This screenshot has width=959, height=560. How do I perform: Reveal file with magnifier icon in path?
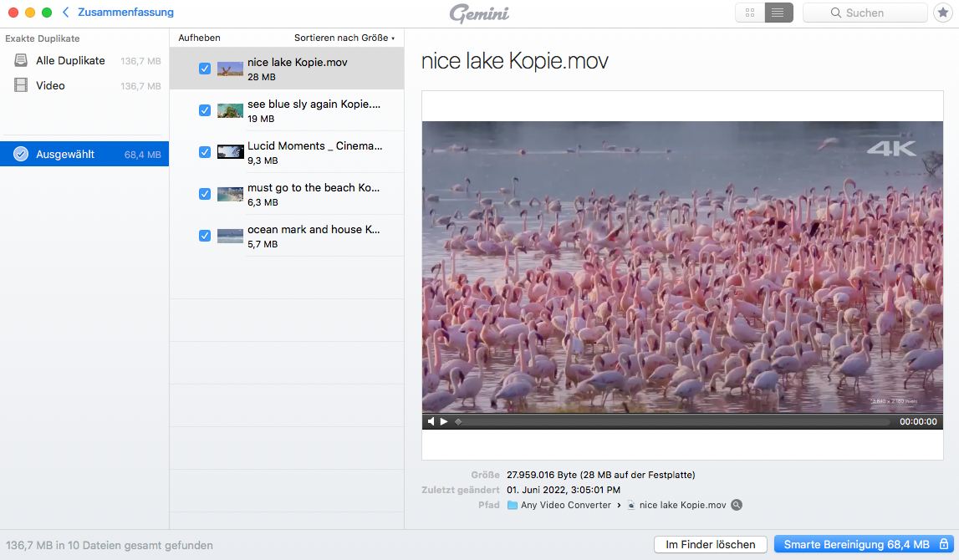click(x=737, y=505)
